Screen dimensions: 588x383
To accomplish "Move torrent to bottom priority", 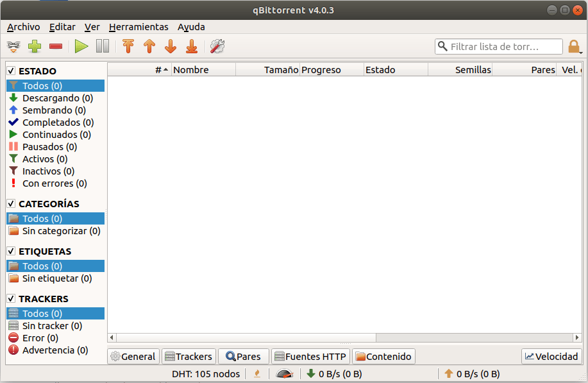I will coord(191,46).
